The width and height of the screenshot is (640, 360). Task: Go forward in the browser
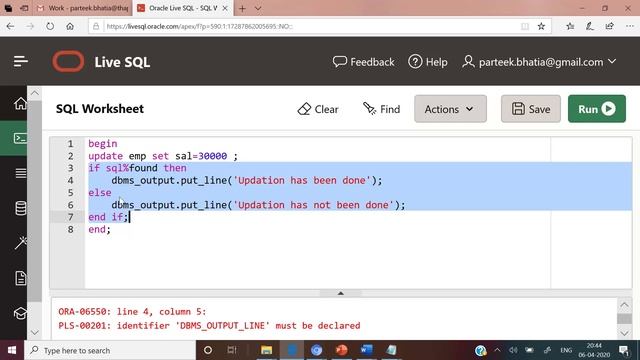pyautogui.click(x=30, y=26)
